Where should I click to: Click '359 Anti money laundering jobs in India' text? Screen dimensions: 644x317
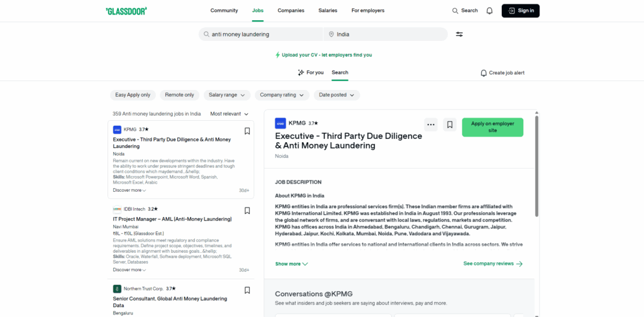click(157, 114)
